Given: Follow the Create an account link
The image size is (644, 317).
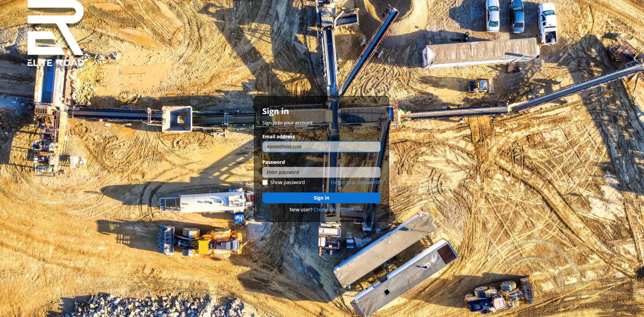Looking at the screenshot, I should pyautogui.click(x=333, y=210).
